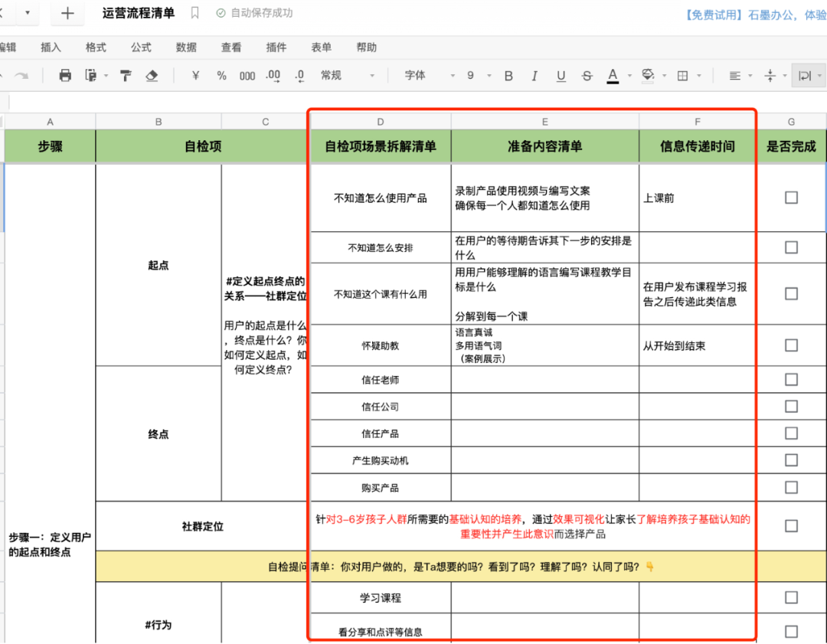Expand the 字体 font dropdown
Screen dimensions: 827x644
pos(430,76)
